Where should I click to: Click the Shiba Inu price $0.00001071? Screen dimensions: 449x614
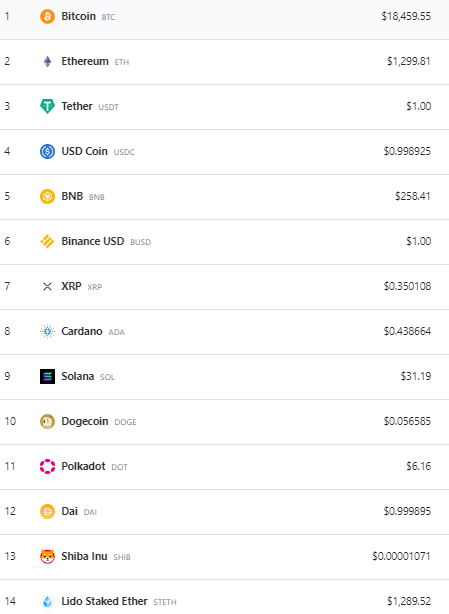[401, 556]
